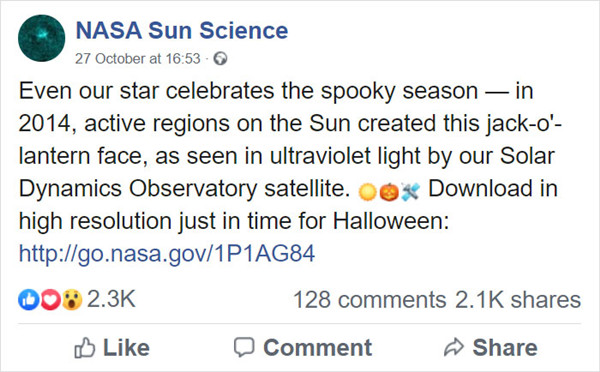Open the 2.3K reactions list
Image resolution: width=600 pixels, height=372 pixels.
click(x=111, y=299)
